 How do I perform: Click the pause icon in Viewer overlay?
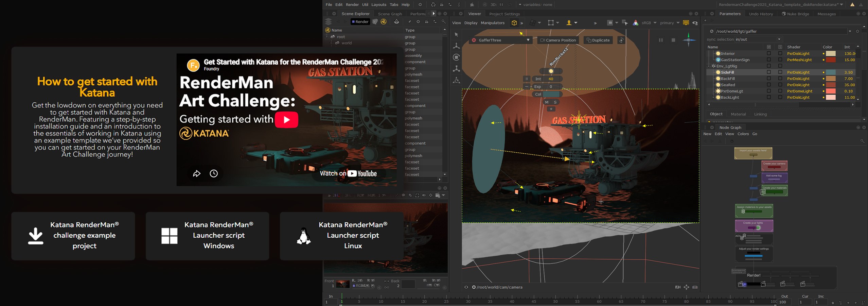tap(661, 40)
